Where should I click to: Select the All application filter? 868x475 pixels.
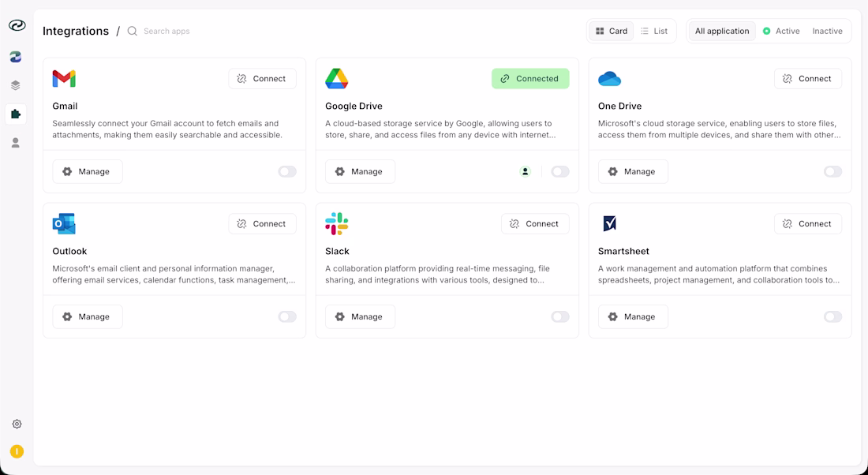click(722, 31)
